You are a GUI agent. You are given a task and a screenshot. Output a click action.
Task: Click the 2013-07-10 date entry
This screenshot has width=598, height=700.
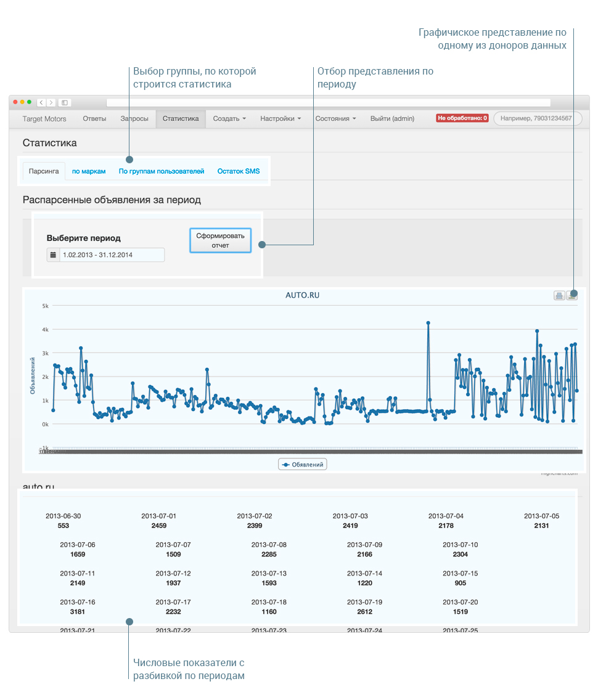pos(460,545)
